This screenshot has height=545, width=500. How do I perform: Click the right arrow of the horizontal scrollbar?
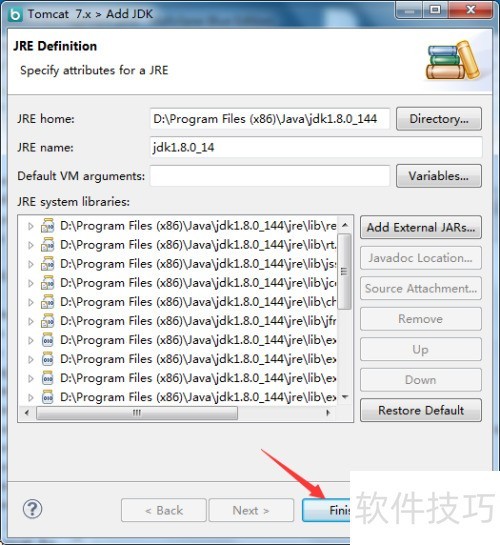pyautogui.click(x=328, y=413)
